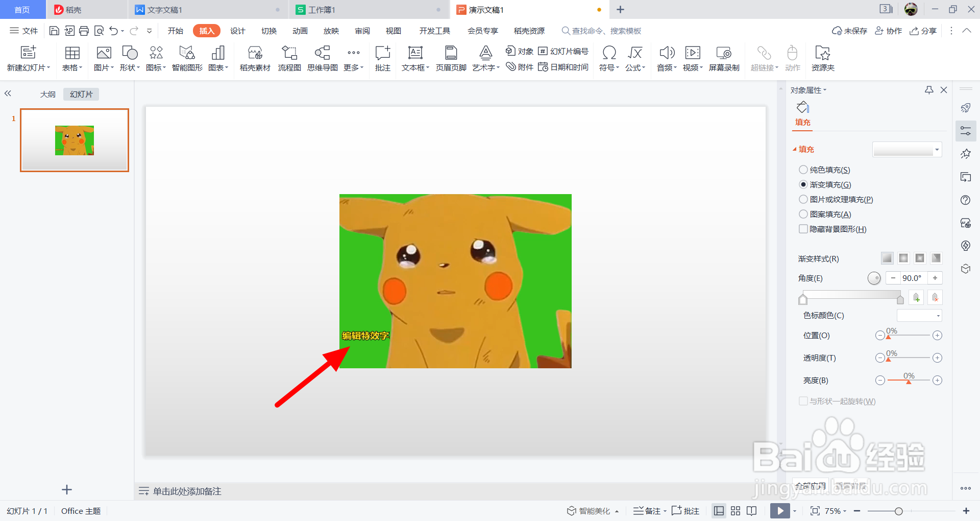Toggle 隐藏背景图形 checkbox
Viewport: 980px width, 521px height.
coord(803,229)
